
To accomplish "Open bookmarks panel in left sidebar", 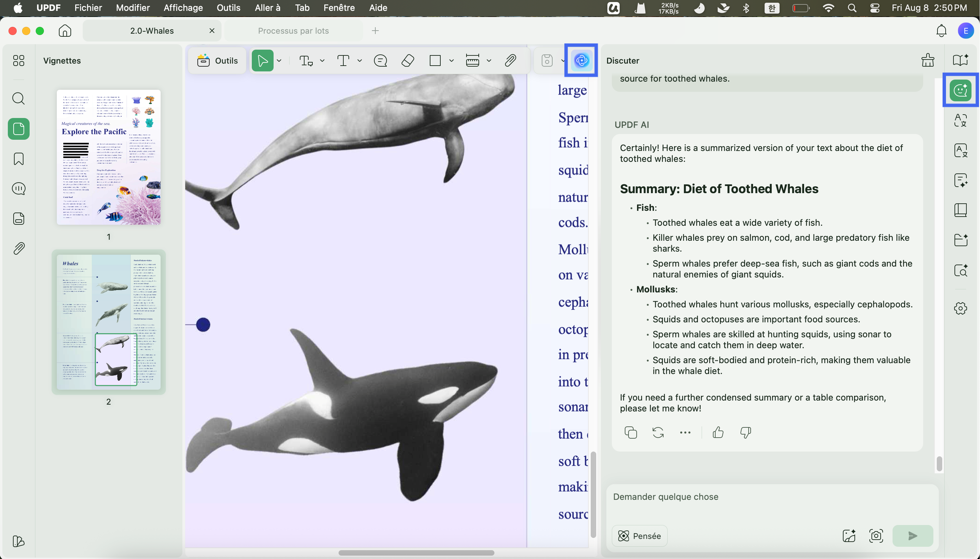I will click(x=18, y=158).
